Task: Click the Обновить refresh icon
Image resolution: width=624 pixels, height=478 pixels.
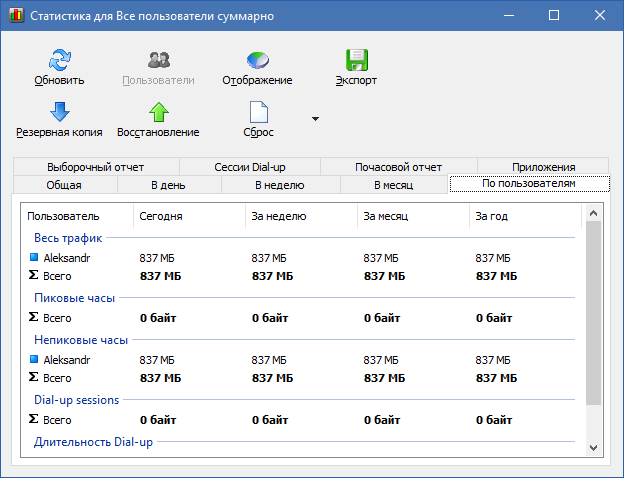Action: (59, 60)
